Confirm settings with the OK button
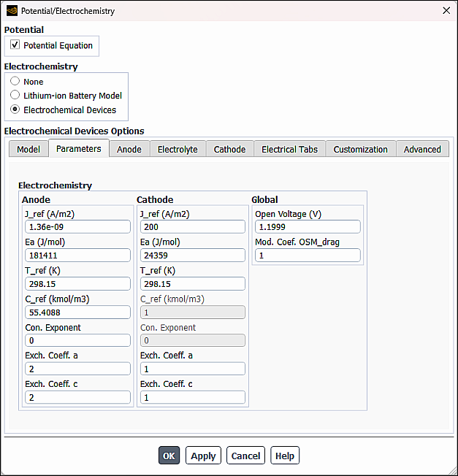458x476 pixels. click(x=169, y=456)
